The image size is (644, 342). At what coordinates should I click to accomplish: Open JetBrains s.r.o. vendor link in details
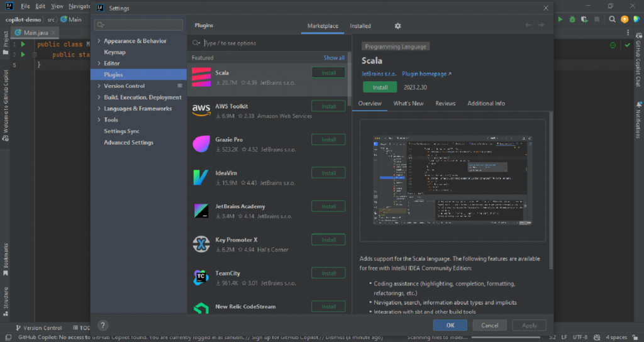379,74
